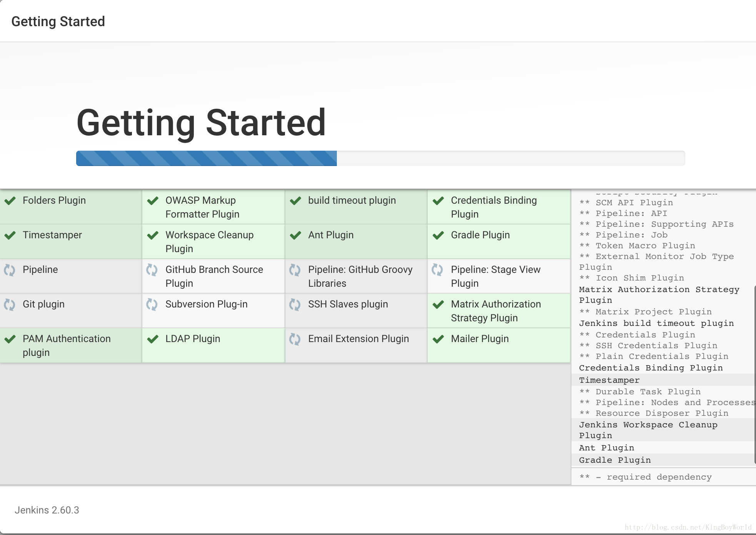Click the Pipeline: Stage View Plugin label

[x=496, y=276]
